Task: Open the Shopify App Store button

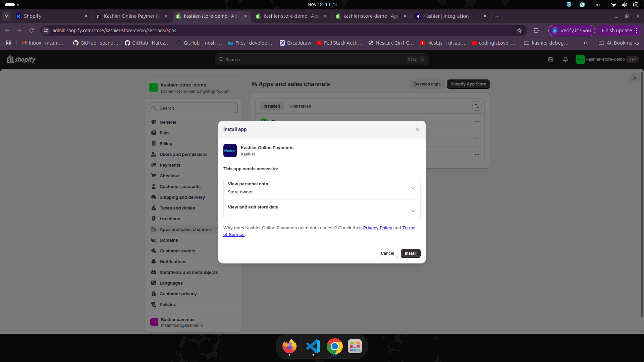Action: [468, 84]
